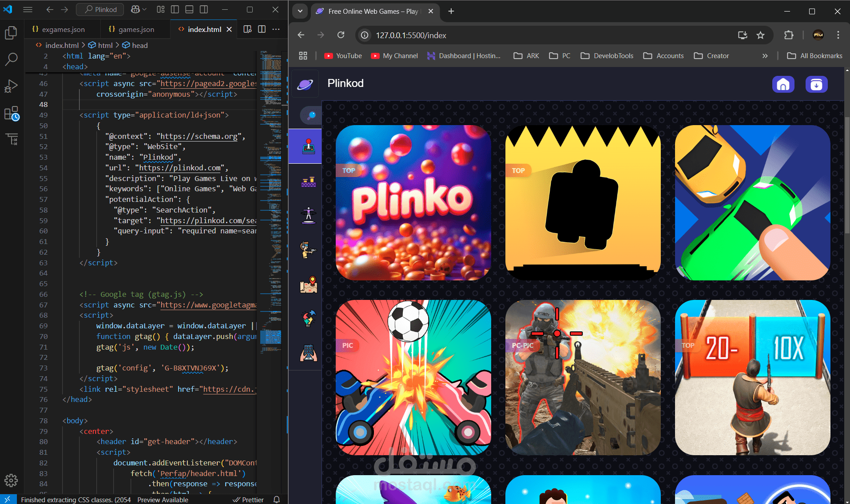Toggle VS Code bottom panel
Screen dimensions: 850x504
(189, 9)
